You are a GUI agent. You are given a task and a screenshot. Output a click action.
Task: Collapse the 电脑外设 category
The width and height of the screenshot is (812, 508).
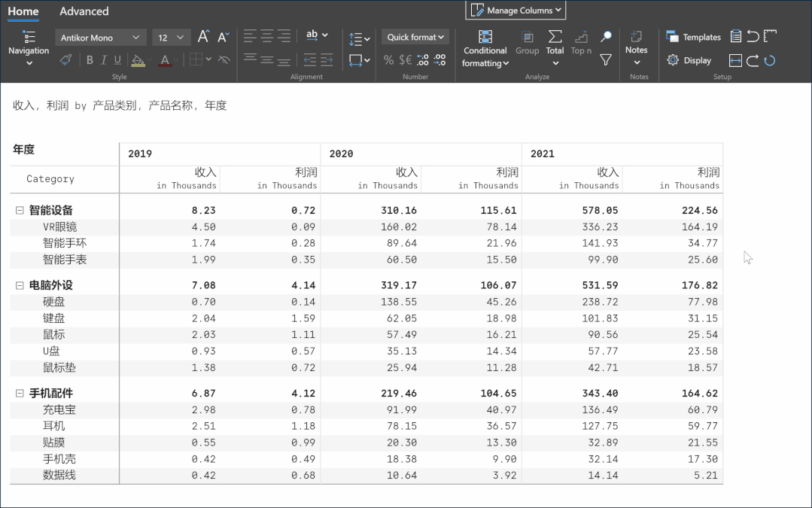pyautogui.click(x=20, y=285)
